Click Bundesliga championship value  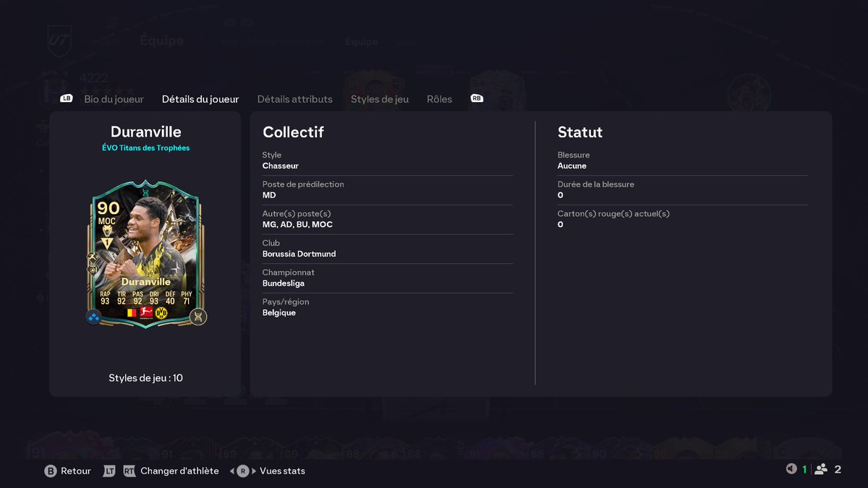(284, 283)
